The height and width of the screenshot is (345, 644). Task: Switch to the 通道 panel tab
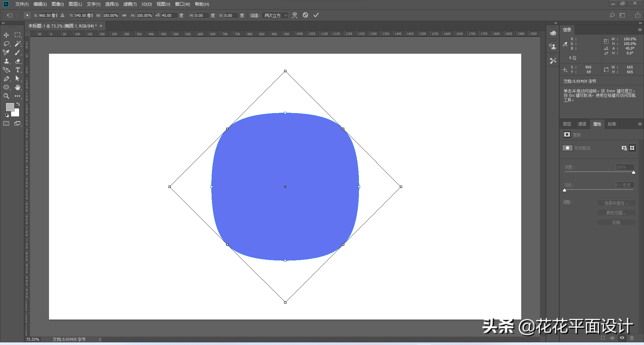(582, 124)
